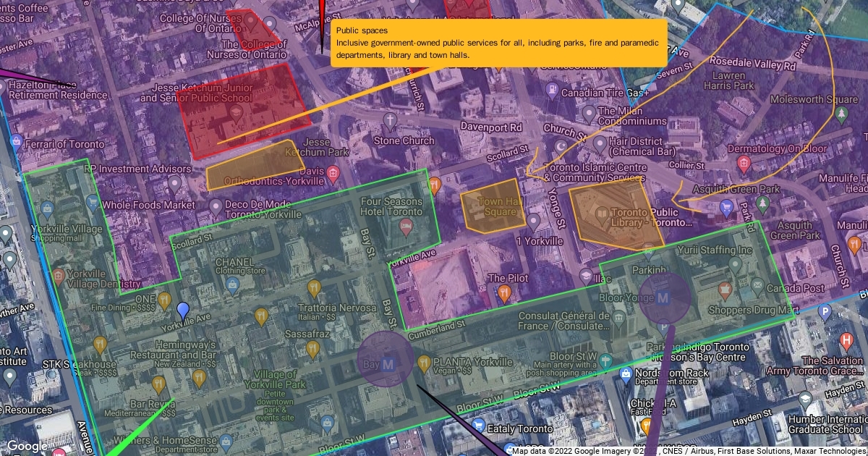Select the orange Town Hall Square polygon

(492, 205)
